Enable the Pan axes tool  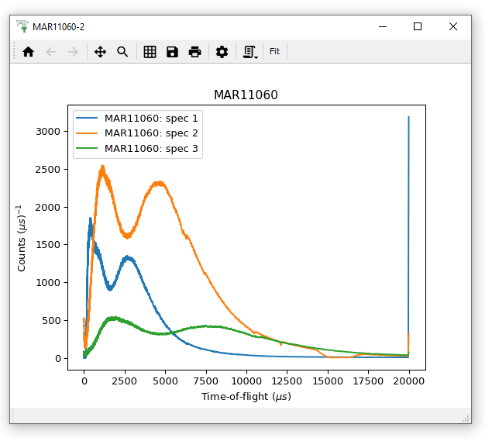click(100, 52)
